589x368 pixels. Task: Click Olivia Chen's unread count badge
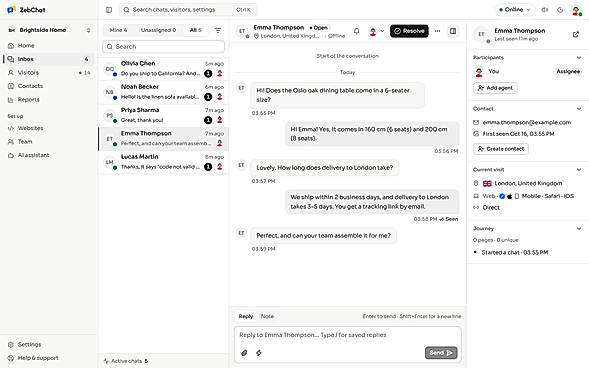pos(208,74)
